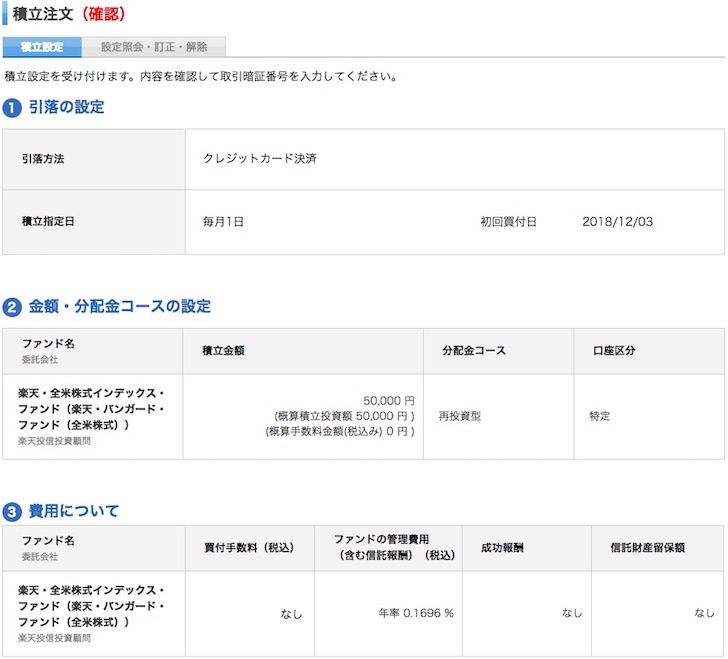Select the クレジットカード決済 value

(260, 158)
